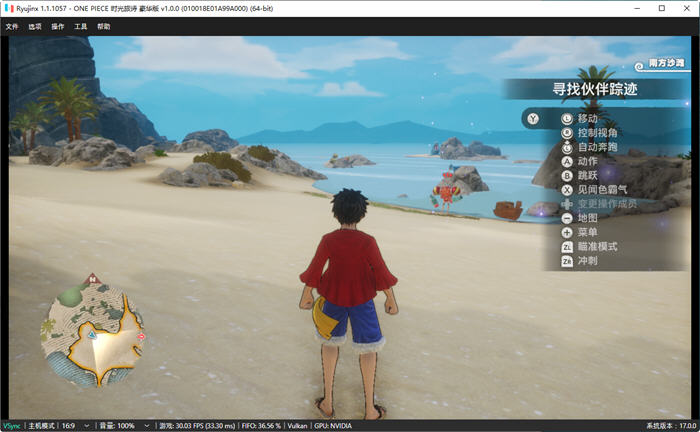Open the 帮助 menu

(x=104, y=26)
